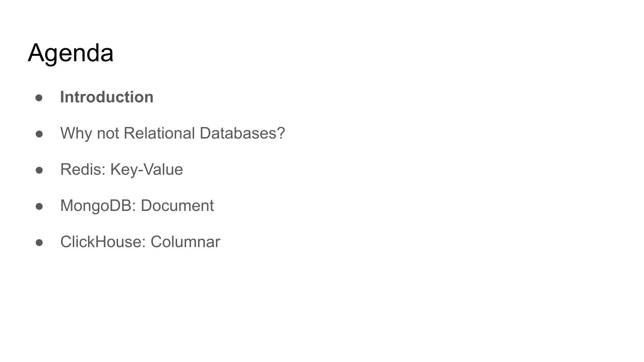Click the bullet dot beside Redis item

[39, 170]
